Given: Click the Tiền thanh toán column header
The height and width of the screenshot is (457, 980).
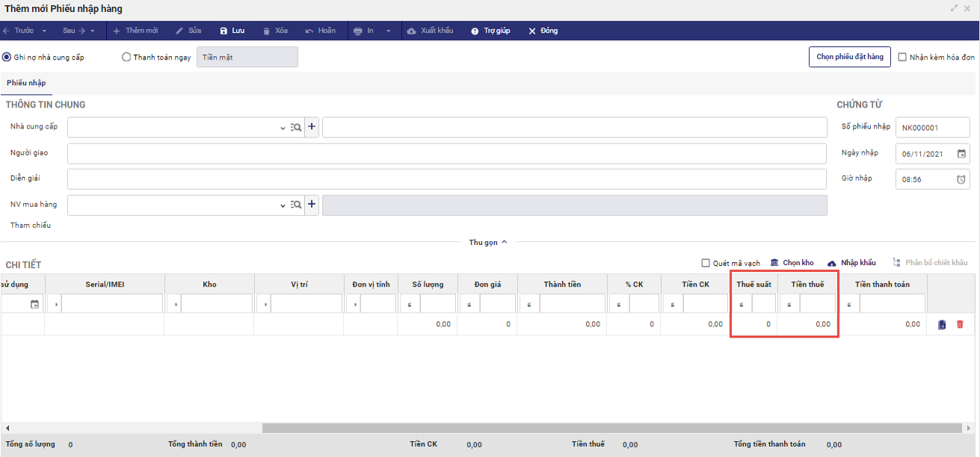Looking at the screenshot, I should (x=882, y=284).
